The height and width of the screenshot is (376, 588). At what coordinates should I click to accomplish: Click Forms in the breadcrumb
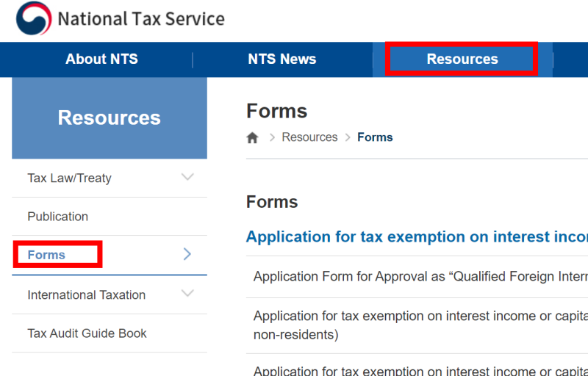[x=375, y=137]
